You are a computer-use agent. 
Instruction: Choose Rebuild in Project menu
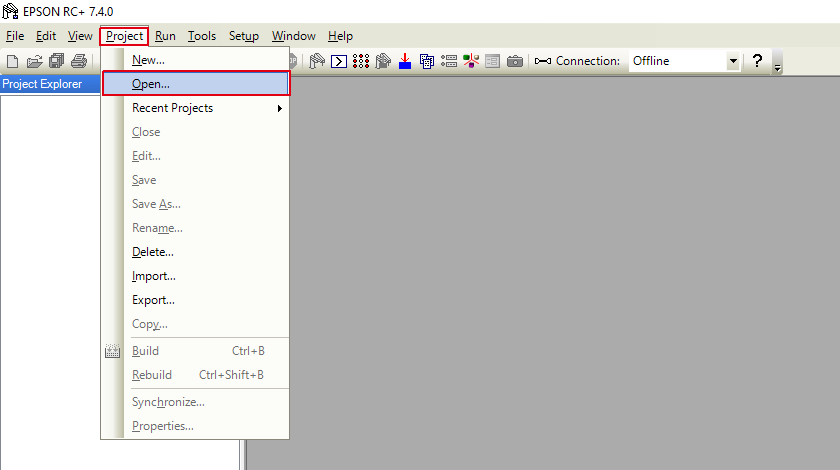pos(196,375)
